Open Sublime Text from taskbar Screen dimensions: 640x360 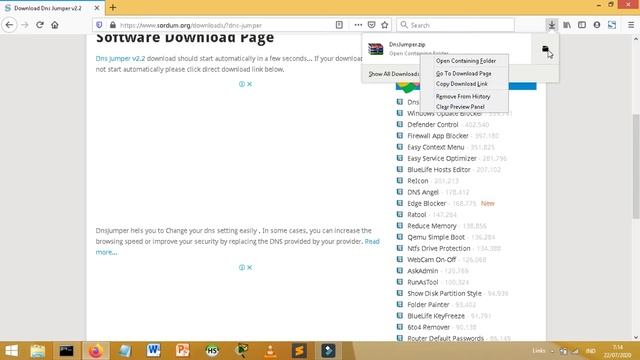click(x=299, y=351)
